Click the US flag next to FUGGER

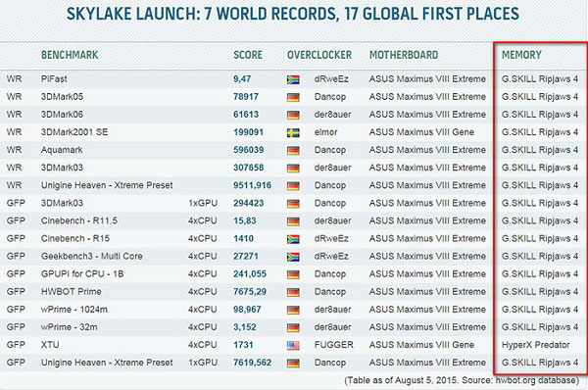(293, 345)
